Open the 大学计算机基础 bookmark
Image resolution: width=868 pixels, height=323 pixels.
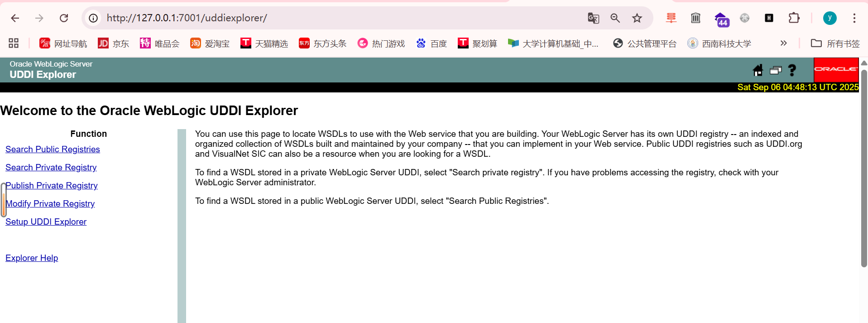[x=553, y=43]
